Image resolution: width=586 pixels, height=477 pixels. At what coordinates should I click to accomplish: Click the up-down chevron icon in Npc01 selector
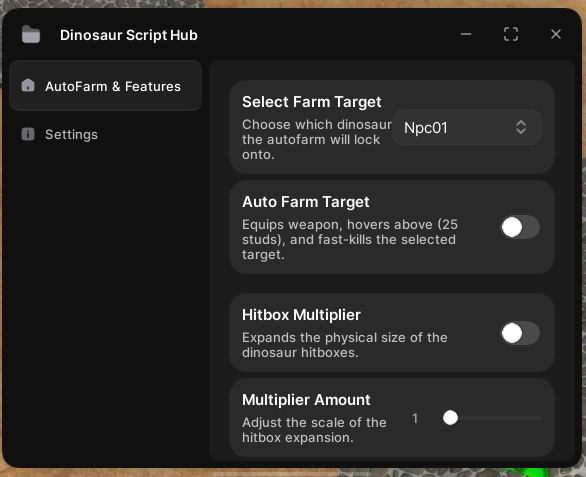click(521, 127)
